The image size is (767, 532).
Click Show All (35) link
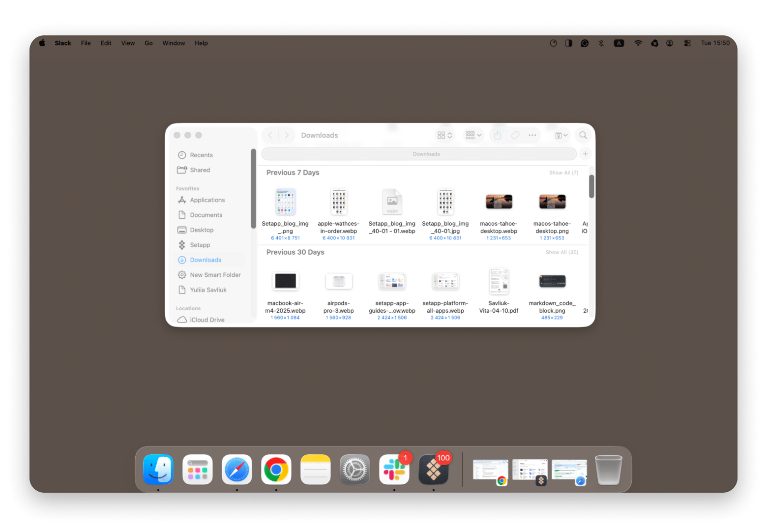pyautogui.click(x=561, y=252)
